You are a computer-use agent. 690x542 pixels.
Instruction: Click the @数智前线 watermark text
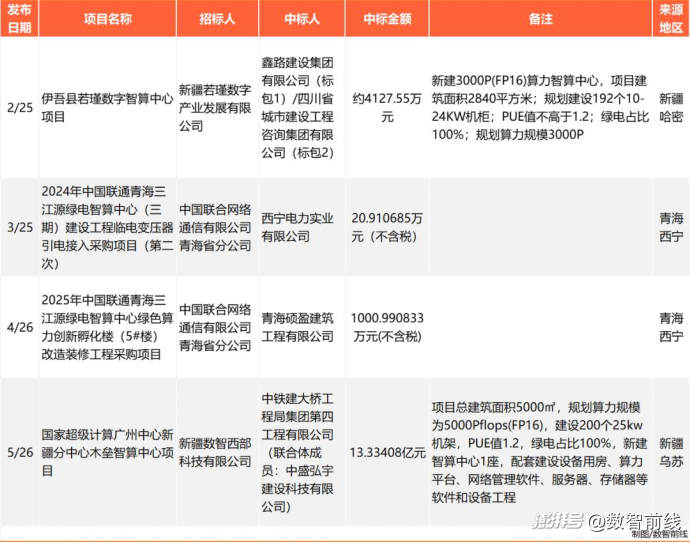(632, 521)
